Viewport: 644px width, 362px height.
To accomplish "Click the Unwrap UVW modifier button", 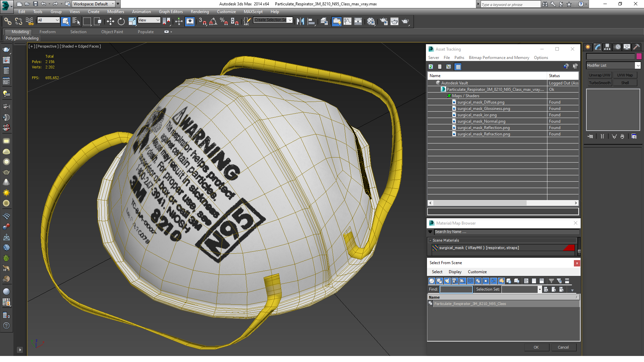I will (x=599, y=75).
